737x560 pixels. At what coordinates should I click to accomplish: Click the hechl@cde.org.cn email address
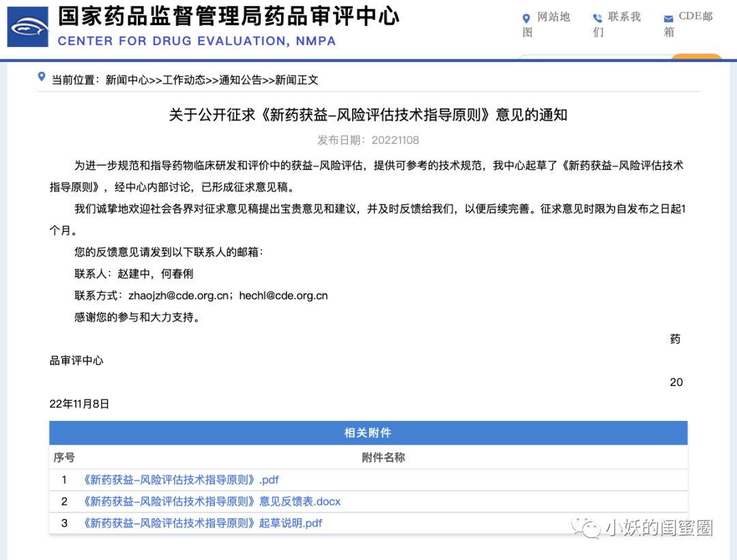[x=283, y=296]
